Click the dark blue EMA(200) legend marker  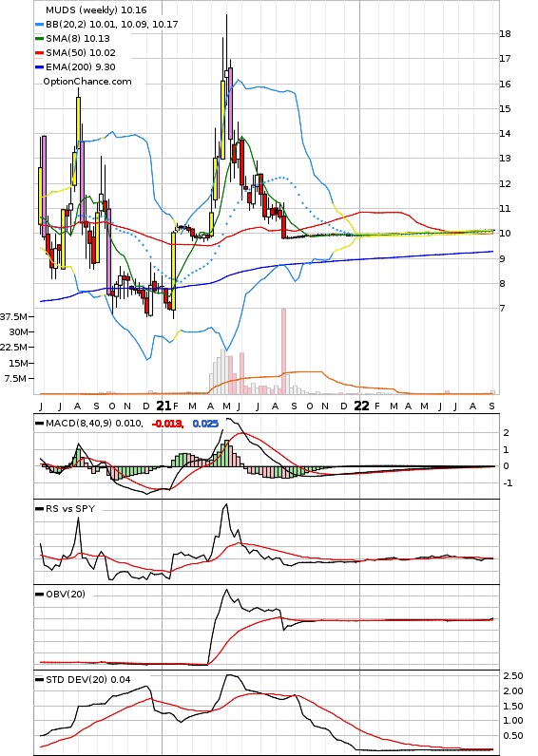[40, 67]
